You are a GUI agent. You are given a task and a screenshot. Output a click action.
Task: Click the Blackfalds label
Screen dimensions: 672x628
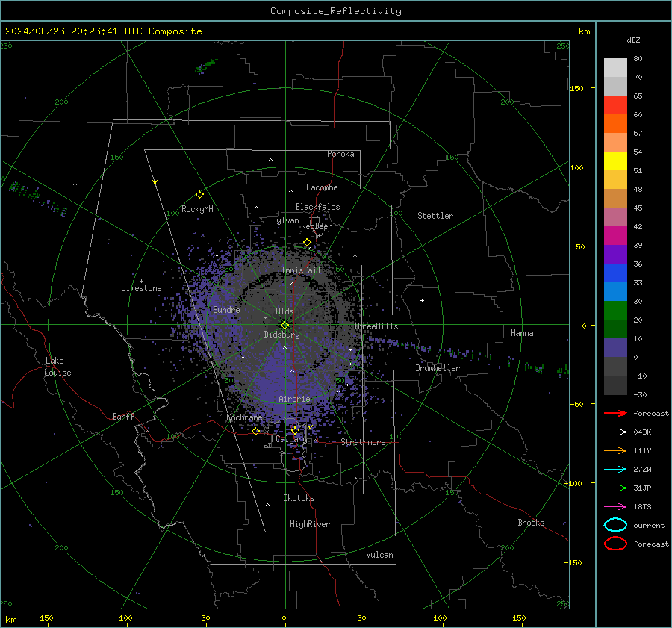(x=317, y=207)
